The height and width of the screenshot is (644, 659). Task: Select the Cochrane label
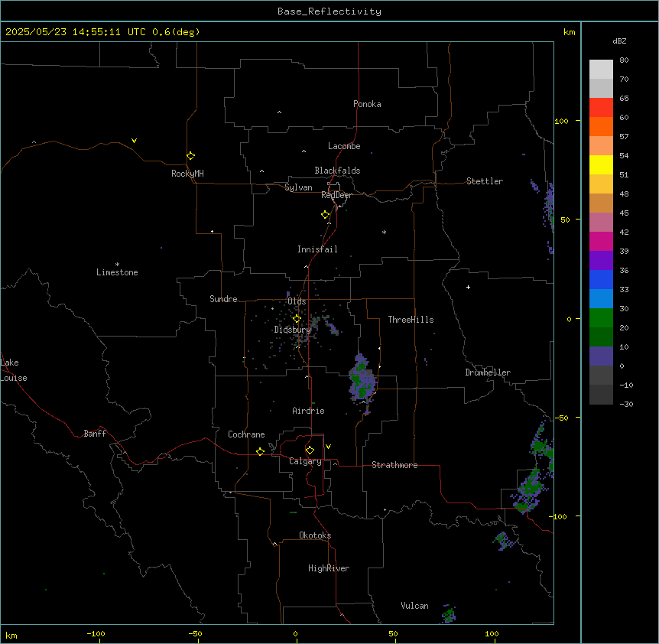(246, 434)
